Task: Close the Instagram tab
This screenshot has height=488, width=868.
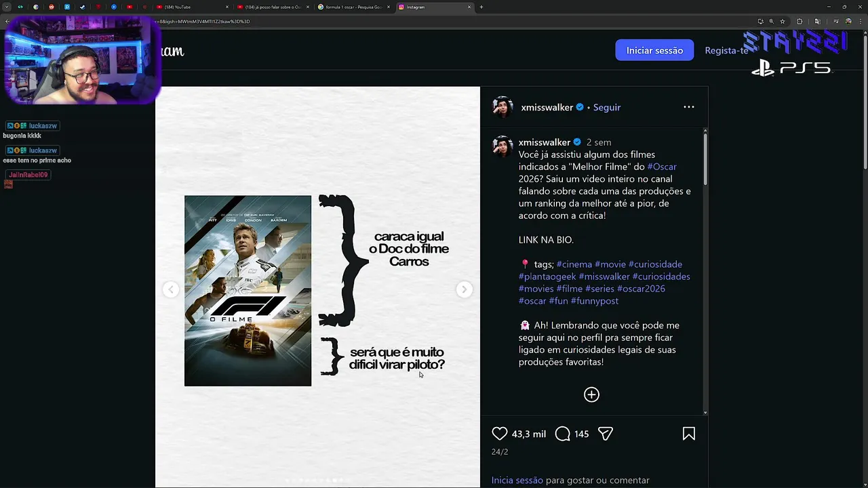Action: 469,7
